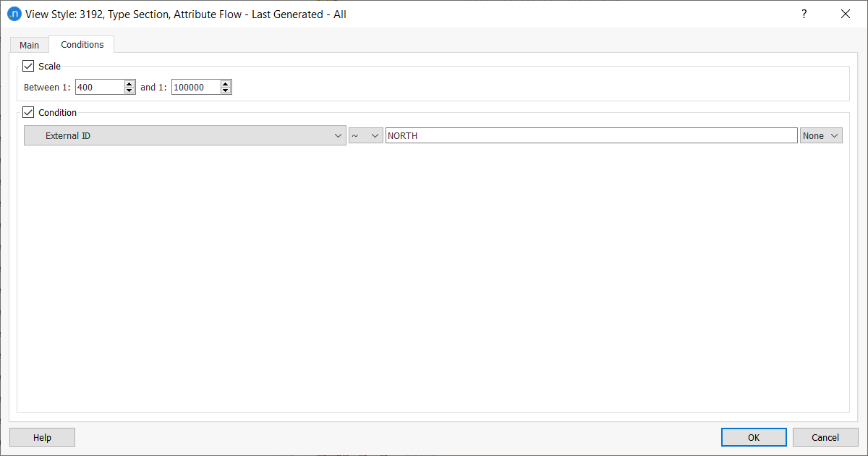Select the Conditions tab

[81, 44]
